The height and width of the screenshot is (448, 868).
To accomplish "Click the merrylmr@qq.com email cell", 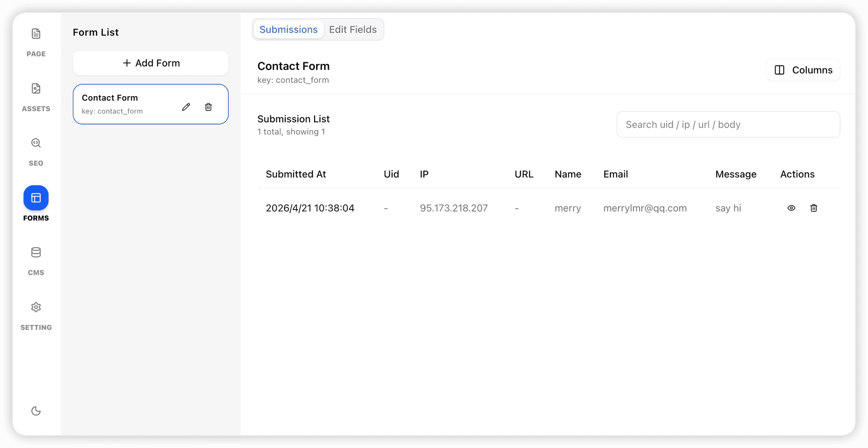I will pyautogui.click(x=645, y=208).
